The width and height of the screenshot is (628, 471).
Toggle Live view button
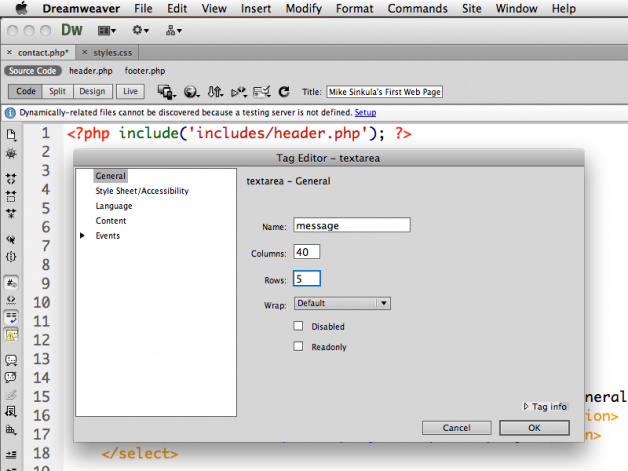pos(130,91)
